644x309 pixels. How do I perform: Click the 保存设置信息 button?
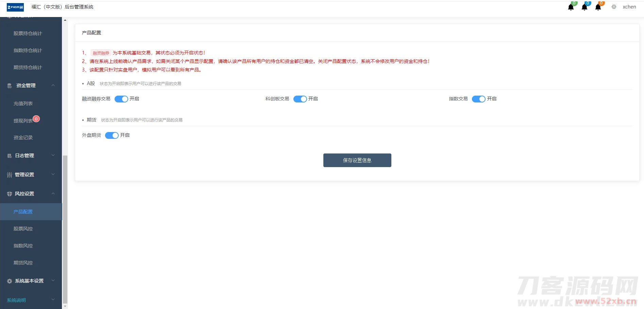pos(357,160)
